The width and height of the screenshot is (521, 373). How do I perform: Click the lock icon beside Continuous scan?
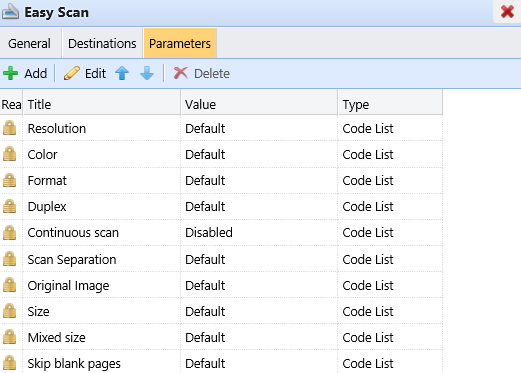point(10,232)
